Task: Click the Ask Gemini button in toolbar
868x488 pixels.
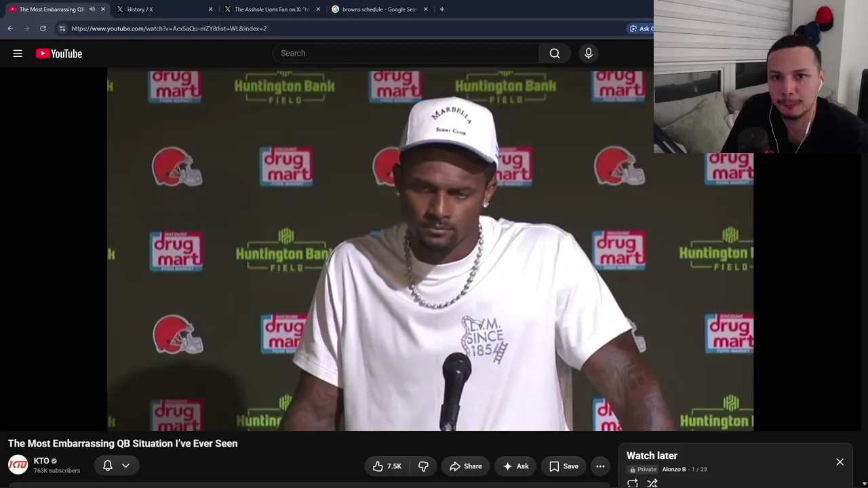Action: click(640, 28)
